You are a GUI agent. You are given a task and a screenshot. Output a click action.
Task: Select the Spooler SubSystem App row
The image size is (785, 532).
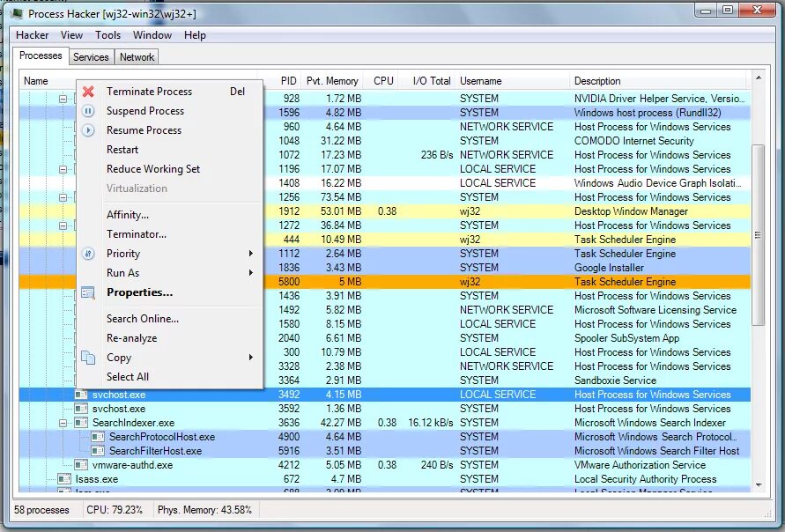click(384, 338)
